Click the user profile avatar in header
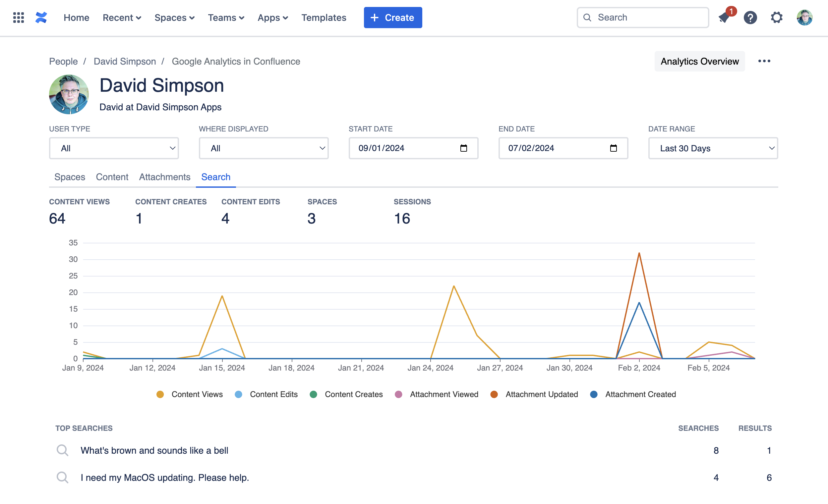The width and height of the screenshot is (828, 504). (x=804, y=18)
